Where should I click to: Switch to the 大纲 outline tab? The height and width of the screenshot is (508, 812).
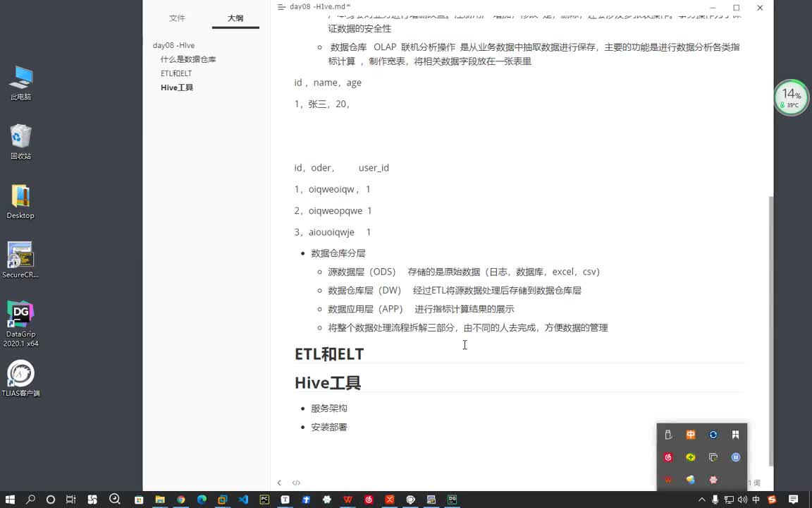tap(235, 18)
